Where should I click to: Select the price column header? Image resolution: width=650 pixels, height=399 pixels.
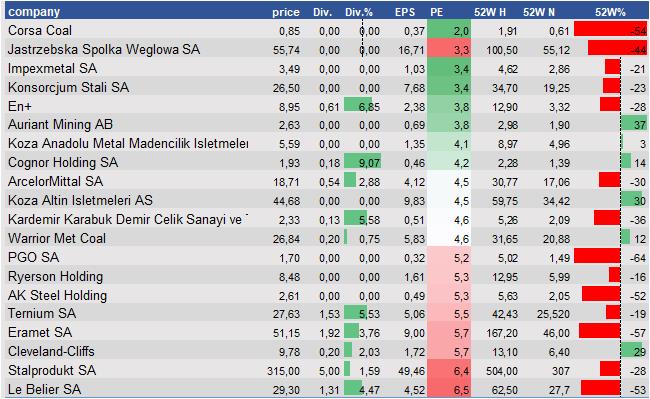point(286,12)
